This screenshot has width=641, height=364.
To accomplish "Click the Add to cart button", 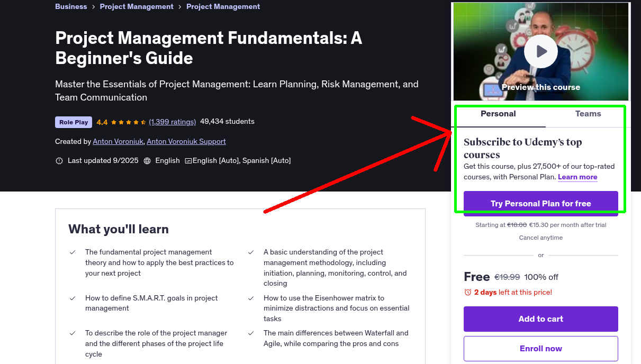I will point(541,319).
